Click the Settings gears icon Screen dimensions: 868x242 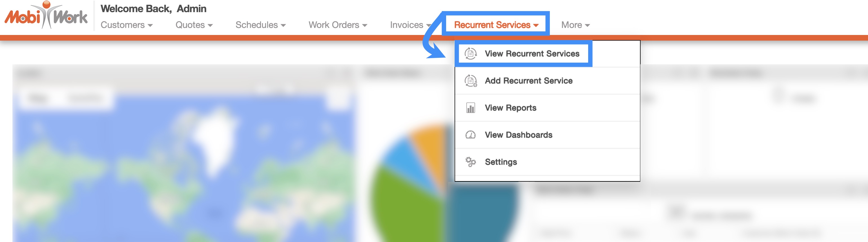click(470, 162)
